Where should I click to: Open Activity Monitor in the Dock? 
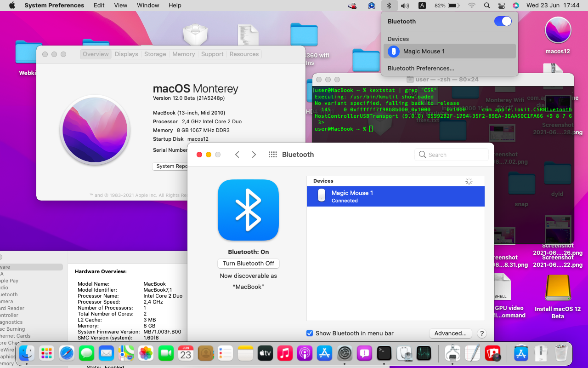(x=424, y=353)
